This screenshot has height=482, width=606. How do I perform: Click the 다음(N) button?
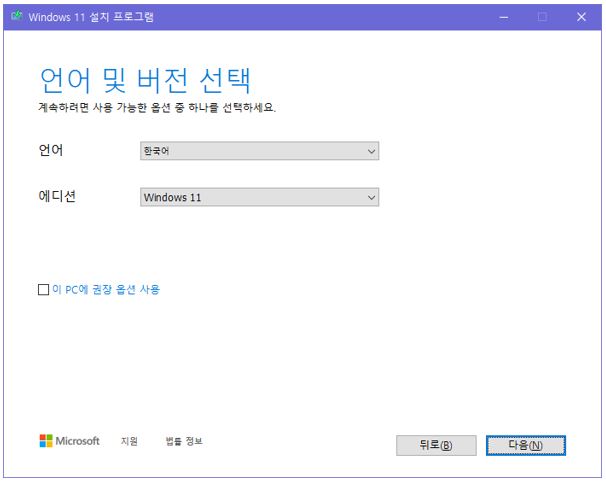pyautogui.click(x=526, y=445)
